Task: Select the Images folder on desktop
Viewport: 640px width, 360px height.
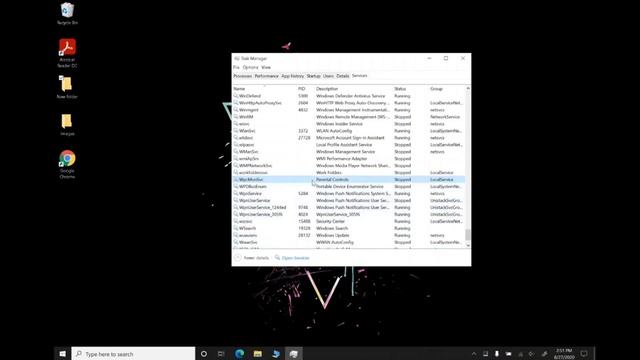Action: [67, 124]
